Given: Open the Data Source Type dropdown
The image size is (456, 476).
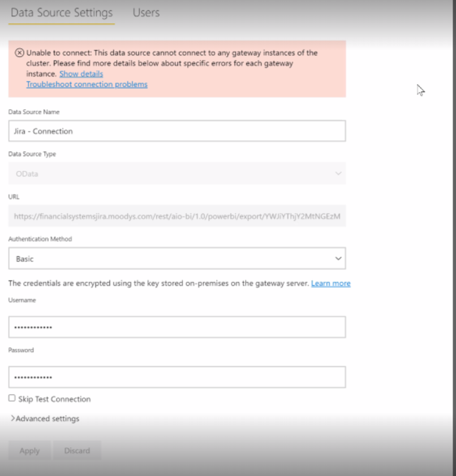Looking at the screenshot, I should 177,174.
